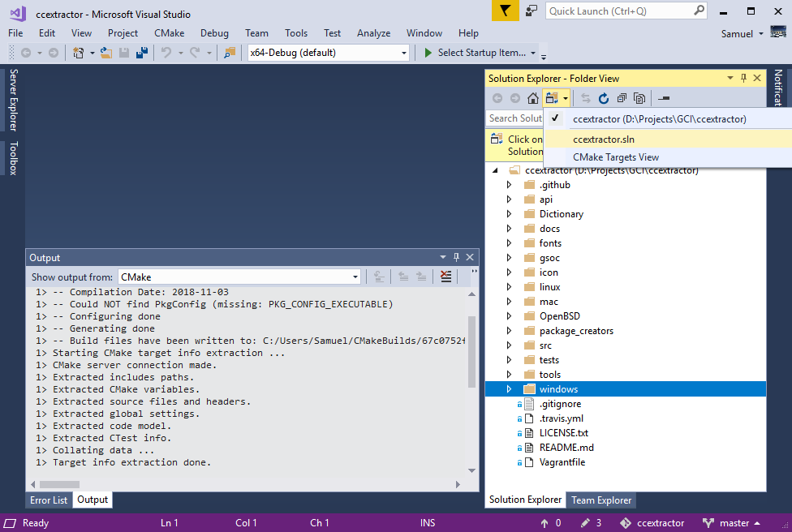Click the master branch indicator in status bar

pos(731,523)
